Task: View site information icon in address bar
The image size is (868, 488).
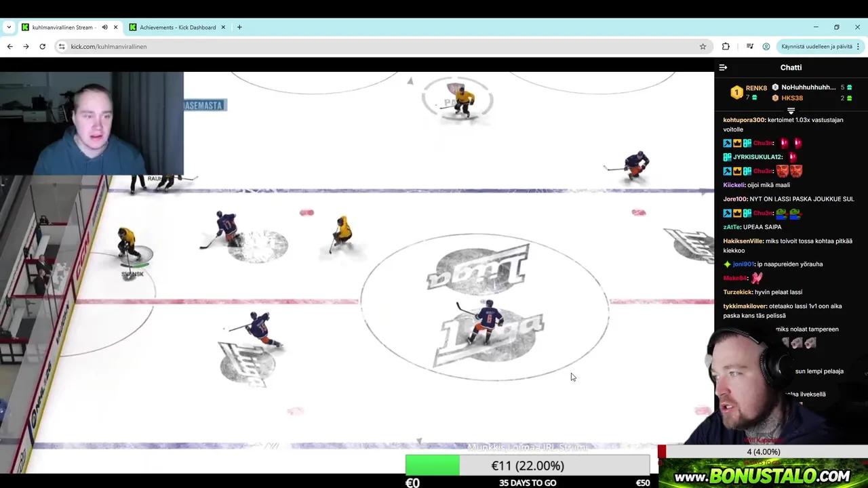Action: click(x=62, y=46)
